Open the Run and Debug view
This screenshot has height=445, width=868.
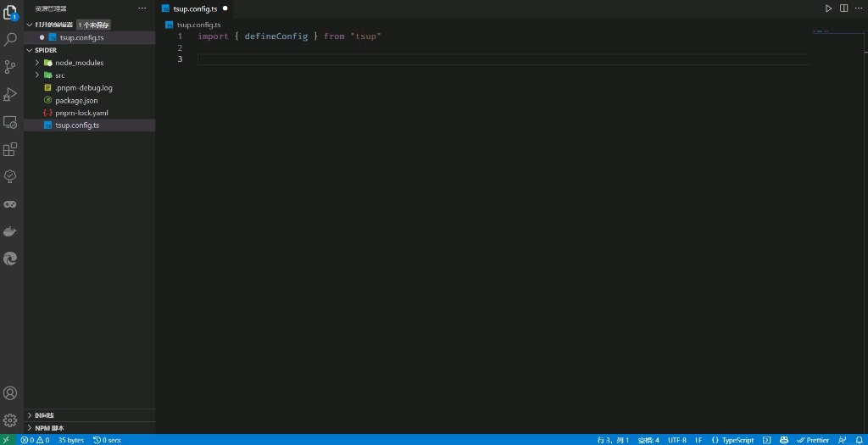tap(10, 94)
